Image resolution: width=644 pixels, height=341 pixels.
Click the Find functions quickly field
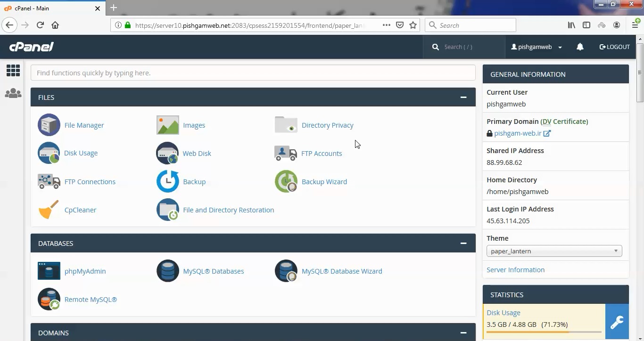253,73
